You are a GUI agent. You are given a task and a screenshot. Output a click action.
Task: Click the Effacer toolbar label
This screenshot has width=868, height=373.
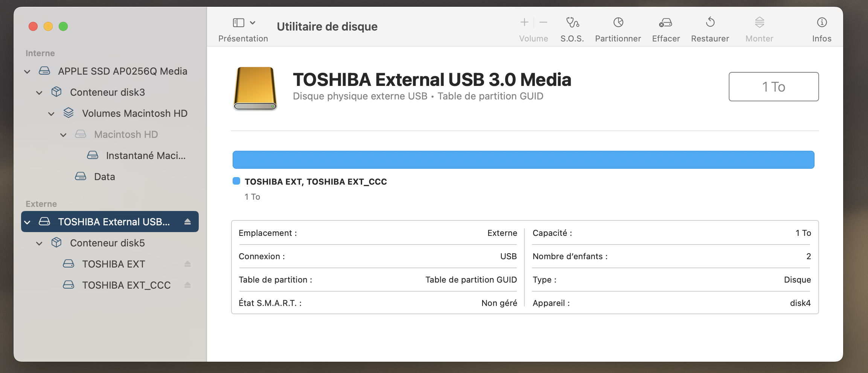point(666,38)
